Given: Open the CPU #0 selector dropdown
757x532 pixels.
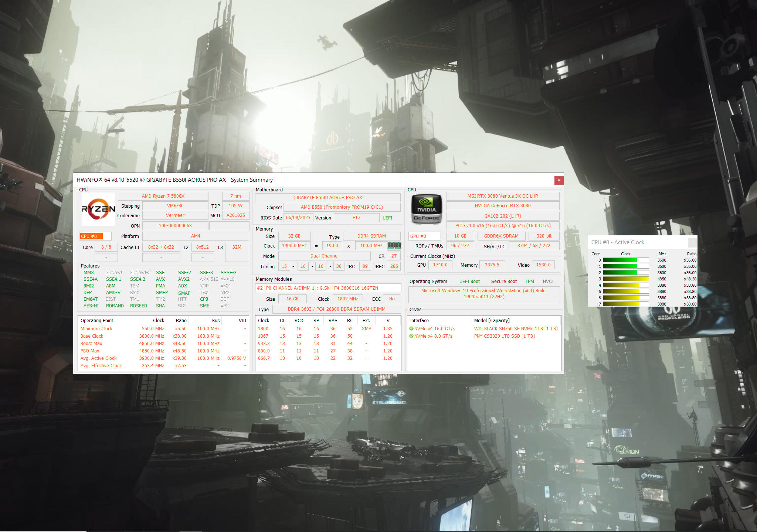Looking at the screenshot, I should 95,236.
